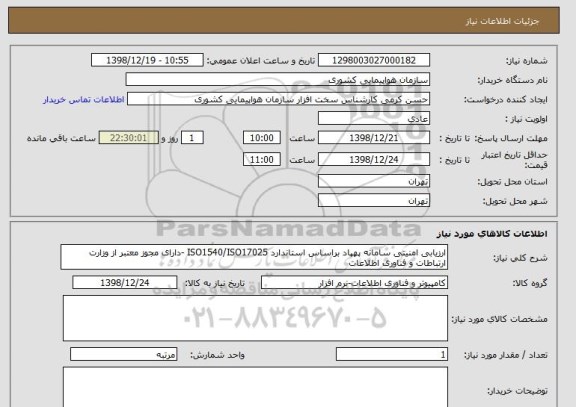This screenshot has height=407, width=576.
Task: Click the label گروه کالا
Action: (x=530, y=283)
